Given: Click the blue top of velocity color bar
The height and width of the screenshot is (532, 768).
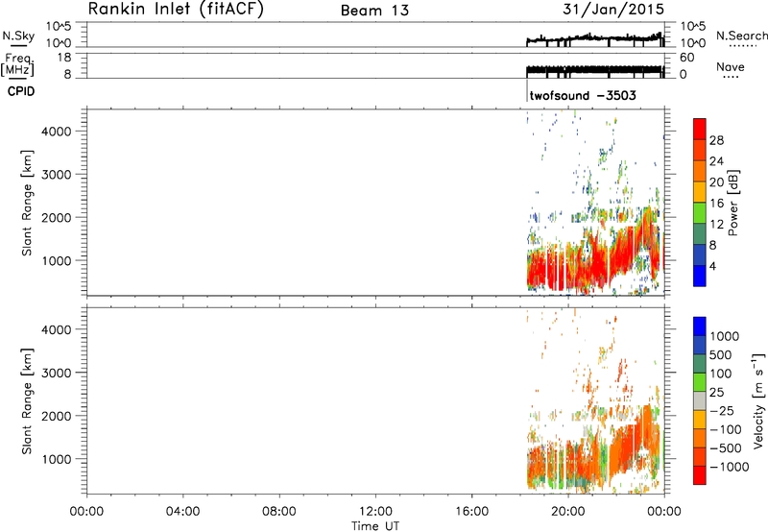Looking at the screenshot, I should 700,326.
